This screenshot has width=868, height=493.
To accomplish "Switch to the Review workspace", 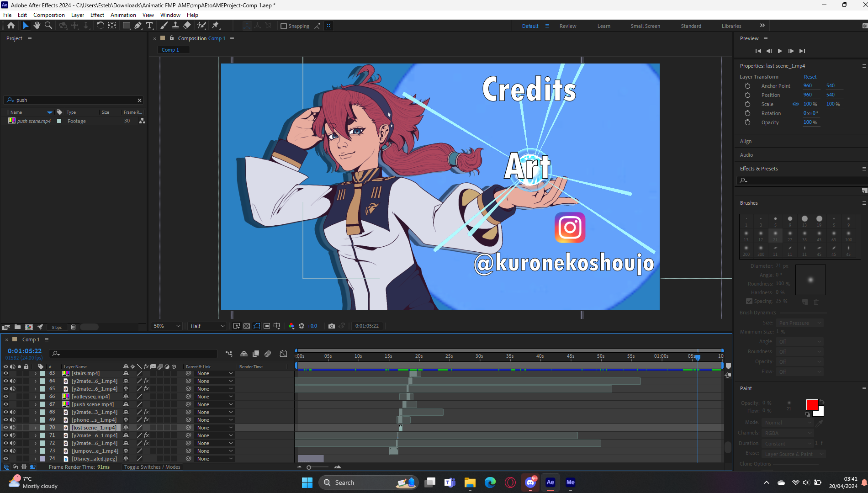I will tap(568, 26).
